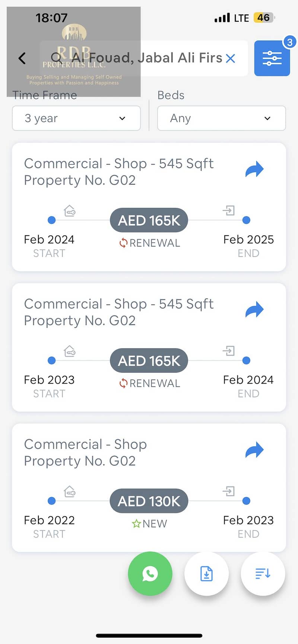Image resolution: width=298 pixels, height=644 pixels.
Task: Tap the back arrow icon
Action: [22, 58]
